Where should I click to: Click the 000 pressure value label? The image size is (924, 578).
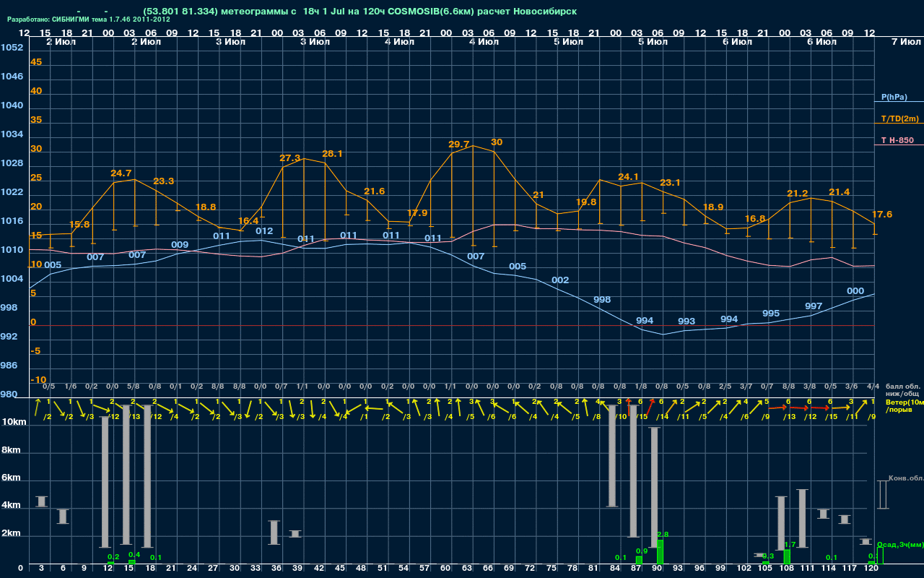pos(855,291)
